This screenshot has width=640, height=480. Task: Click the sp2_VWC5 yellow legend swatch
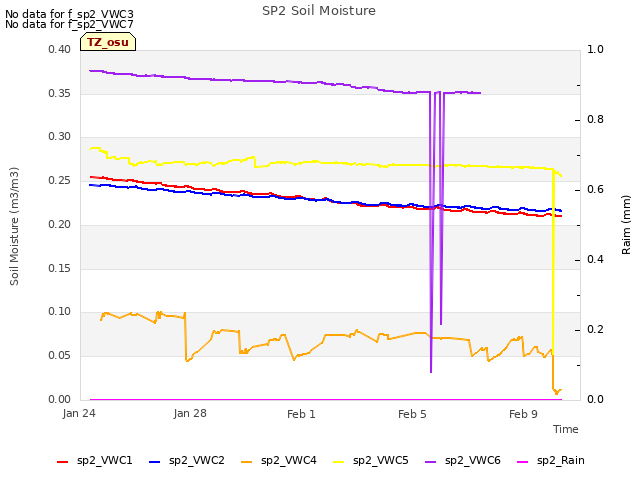(x=338, y=462)
